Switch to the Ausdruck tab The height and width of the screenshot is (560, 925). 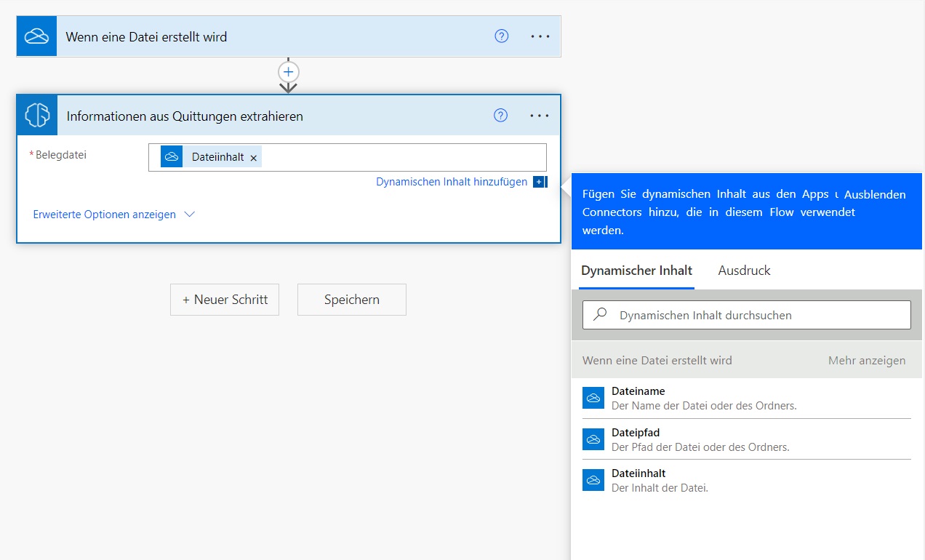[744, 271]
